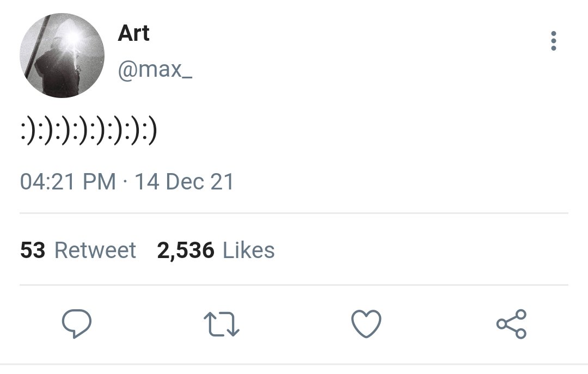Open the profile via display name Art
Screen dimensions: 588x374
pyautogui.click(x=133, y=33)
